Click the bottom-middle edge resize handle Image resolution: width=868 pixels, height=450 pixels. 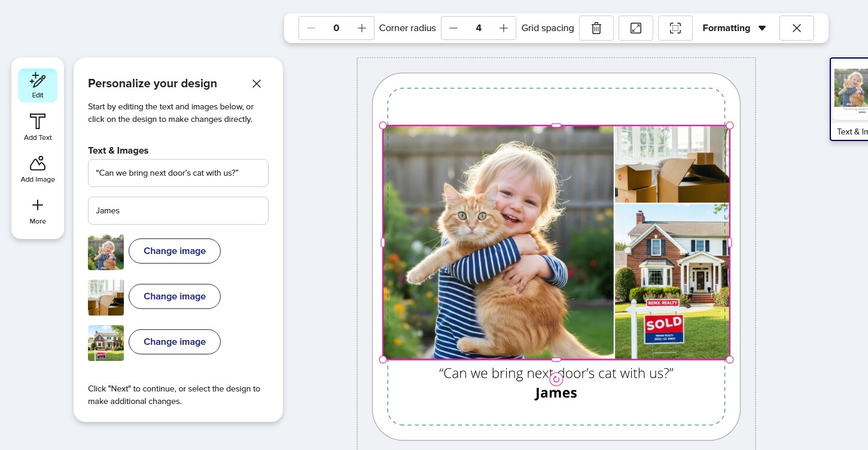point(556,359)
